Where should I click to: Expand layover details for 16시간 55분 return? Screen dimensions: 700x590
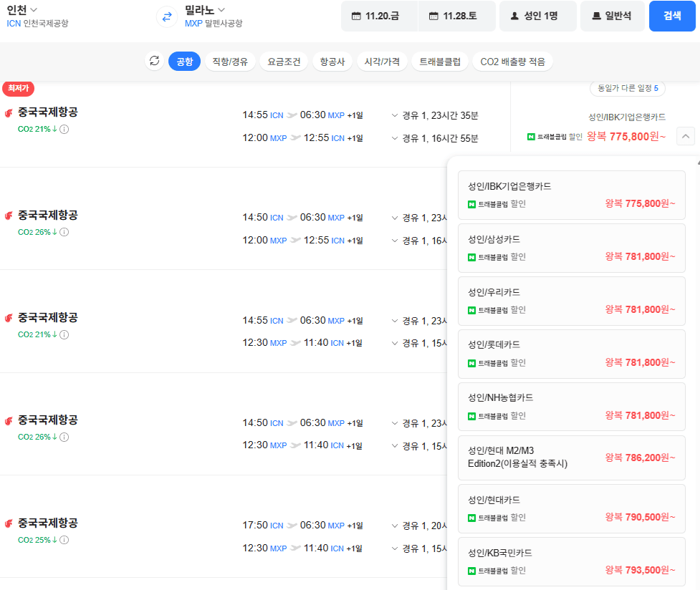[x=395, y=138]
